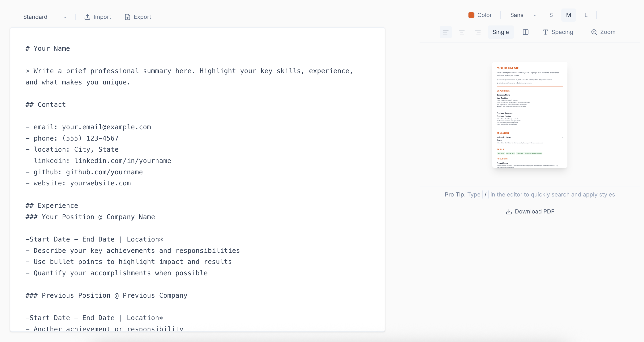Select the center text alignment icon

[x=462, y=32]
